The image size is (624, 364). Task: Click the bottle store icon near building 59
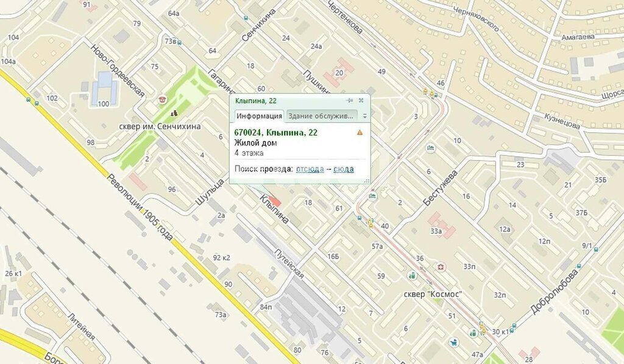click(x=413, y=275)
